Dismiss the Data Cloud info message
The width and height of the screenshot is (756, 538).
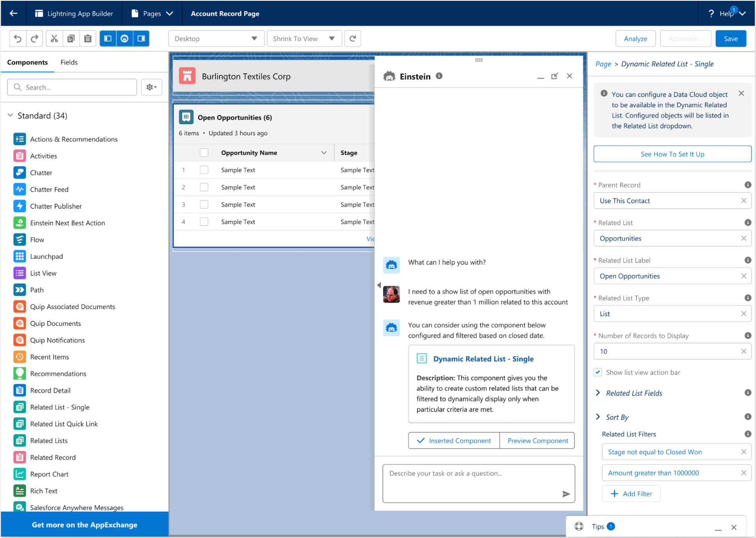[x=741, y=93]
